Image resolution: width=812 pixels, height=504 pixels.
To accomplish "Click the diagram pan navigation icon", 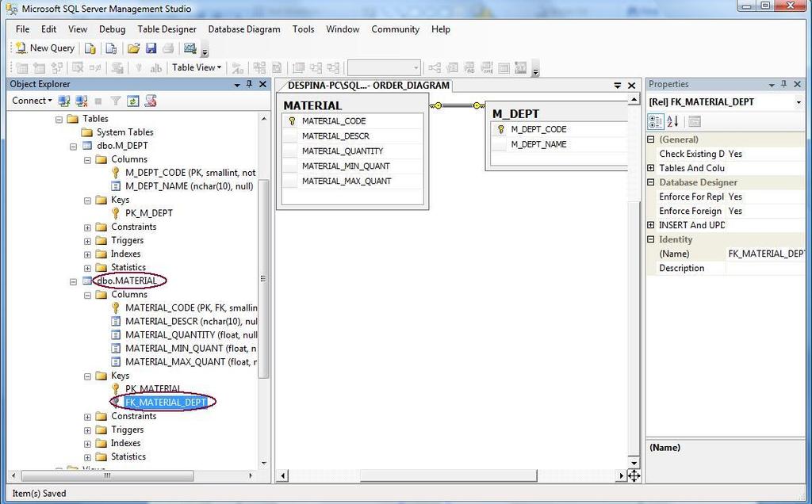I will coord(634,475).
